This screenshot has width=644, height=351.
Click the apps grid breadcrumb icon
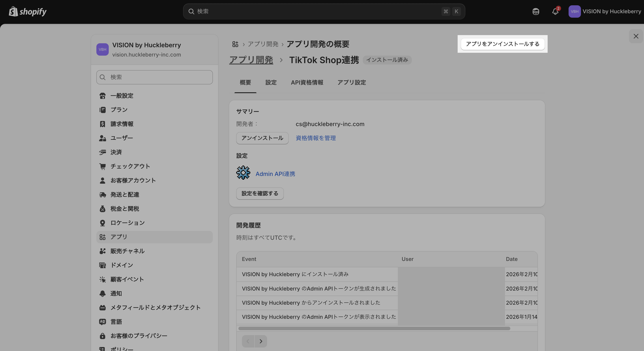[x=235, y=44]
